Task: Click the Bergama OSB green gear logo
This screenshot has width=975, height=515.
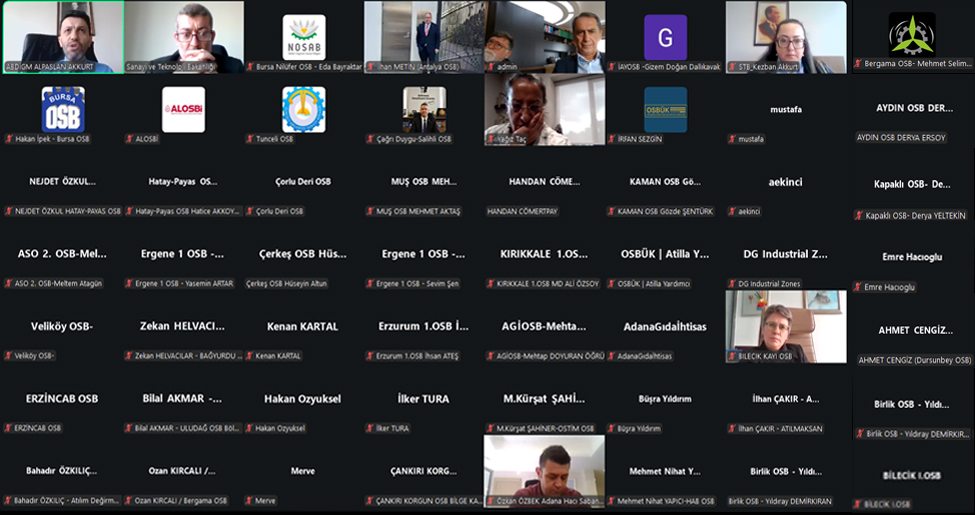Action: tap(911, 35)
